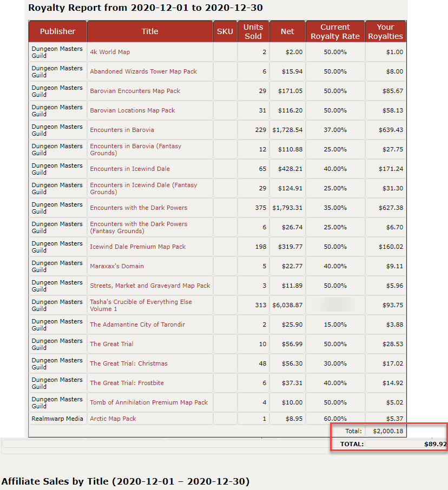The height and width of the screenshot is (490, 448).
Task: Click the 35.00% royalty rate cell
Action: [x=335, y=208]
